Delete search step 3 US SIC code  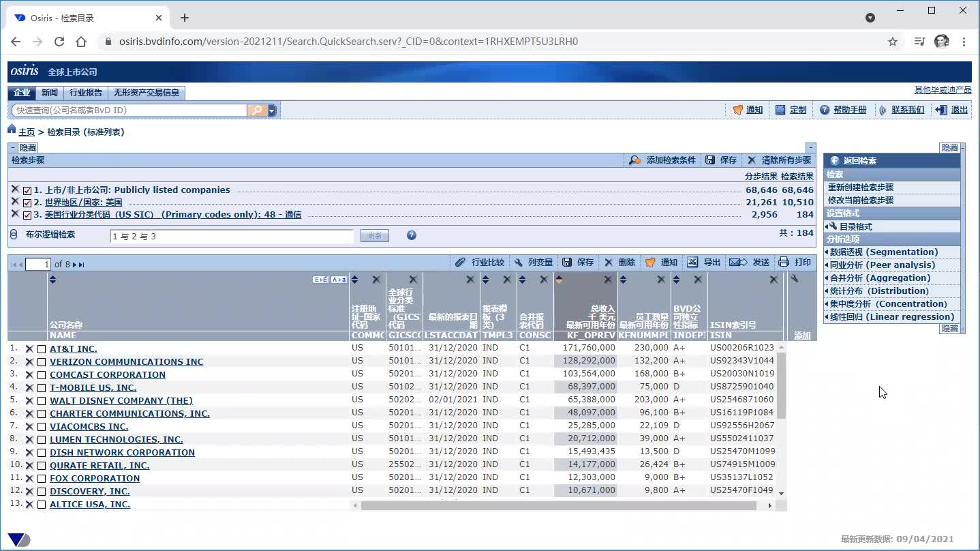[15, 213]
